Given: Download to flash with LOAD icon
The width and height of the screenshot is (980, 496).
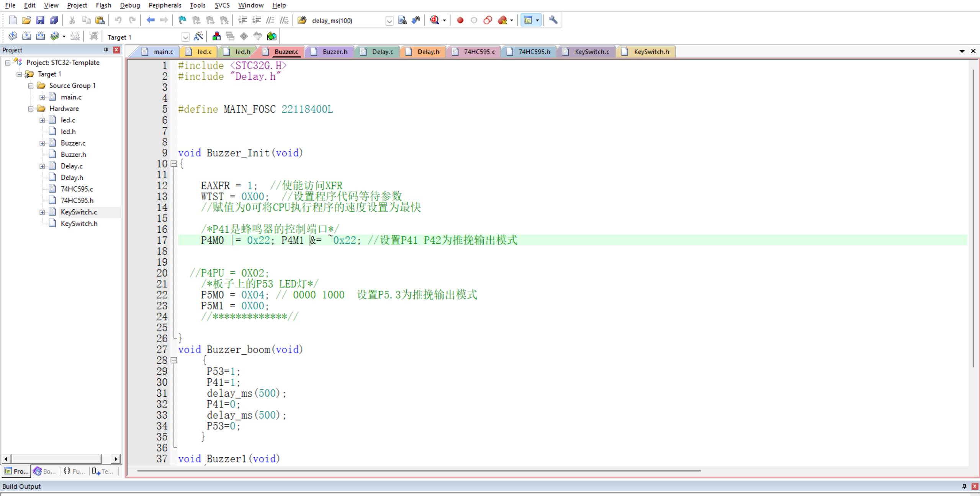Looking at the screenshot, I should [x=93, y=36].
